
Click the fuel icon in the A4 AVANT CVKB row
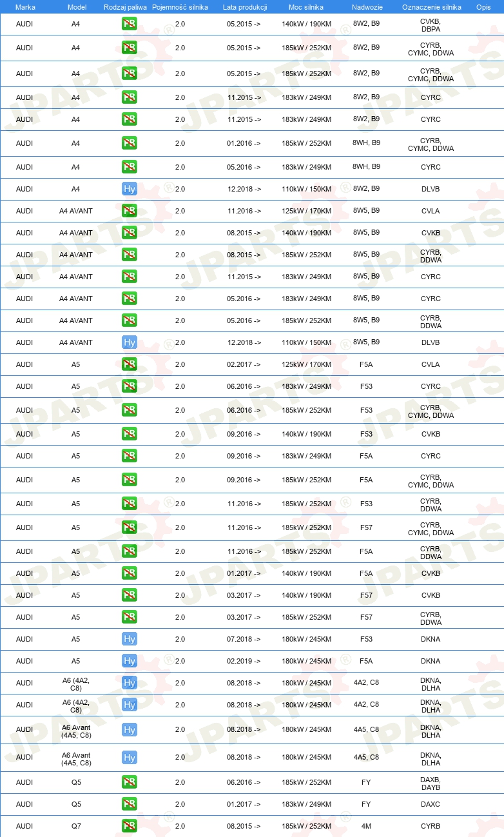pyautogui.click(x=130, y=233)
